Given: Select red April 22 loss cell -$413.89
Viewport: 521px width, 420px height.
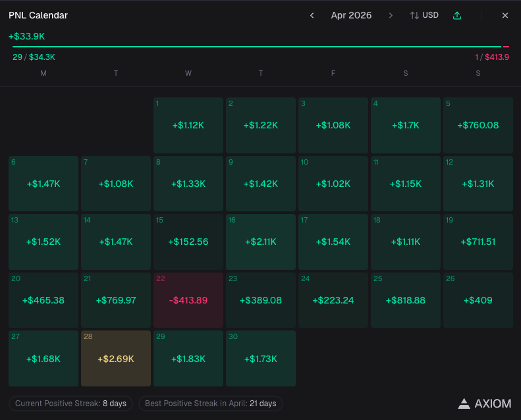Looking at the screenshot, I should (x=188, y=300).
